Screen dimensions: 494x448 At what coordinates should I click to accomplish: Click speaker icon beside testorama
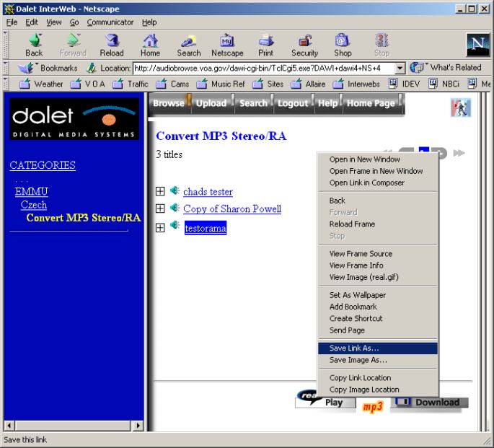pos(175,225)
